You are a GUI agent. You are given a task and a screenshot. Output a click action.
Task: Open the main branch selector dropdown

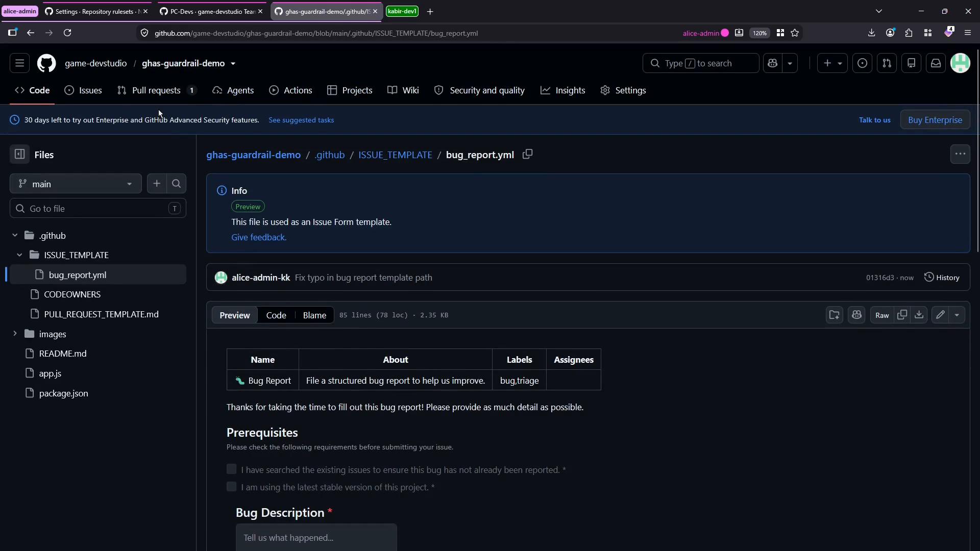click(x=76, y=184)
